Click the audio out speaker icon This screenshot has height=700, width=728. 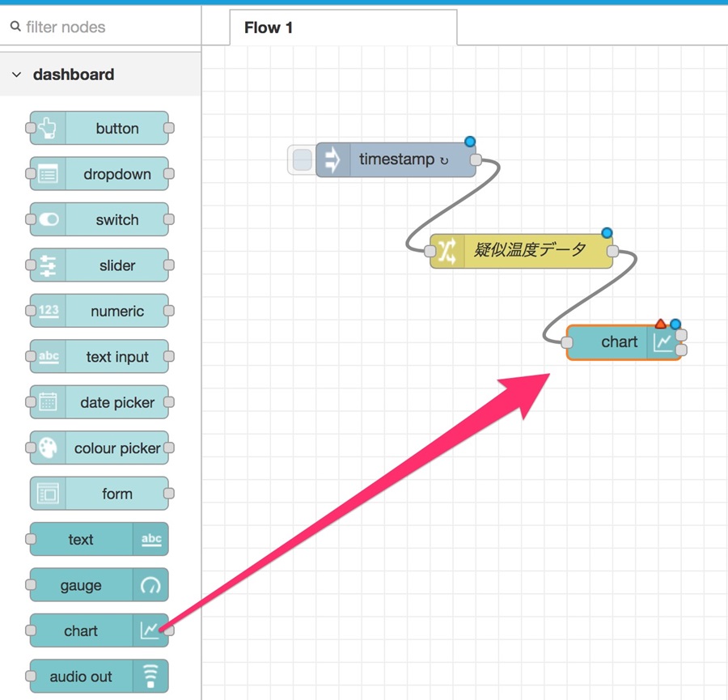tap(150, 677)
